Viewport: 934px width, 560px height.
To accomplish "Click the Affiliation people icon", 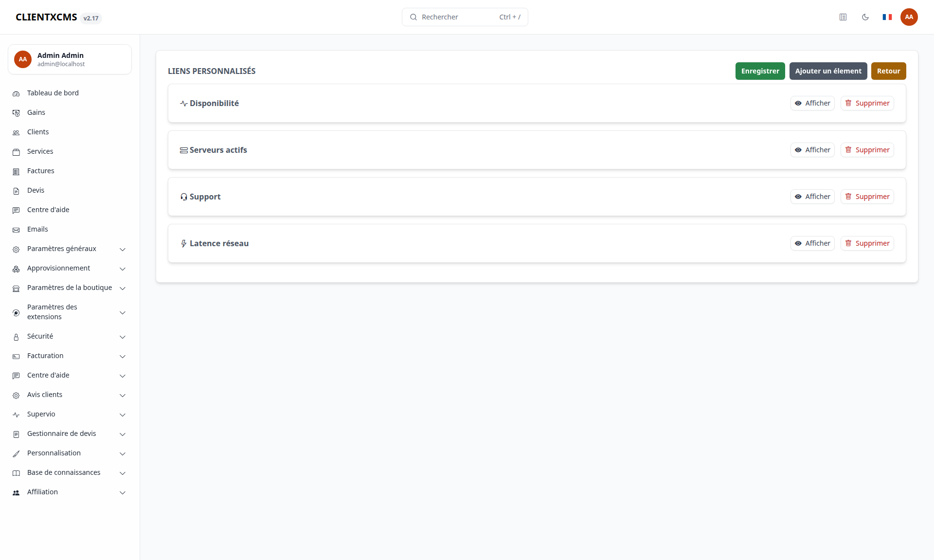I will [x=16, y=492].
